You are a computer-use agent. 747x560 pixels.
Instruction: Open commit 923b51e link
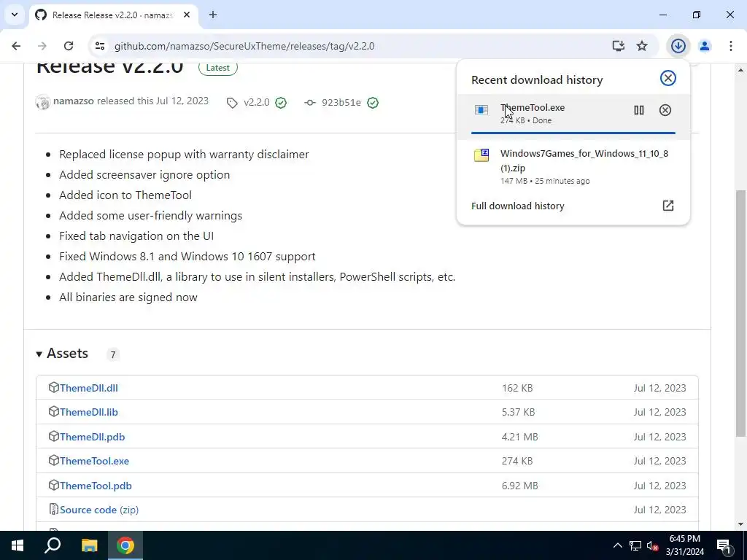pyautogui.click(x=341, y=102)
